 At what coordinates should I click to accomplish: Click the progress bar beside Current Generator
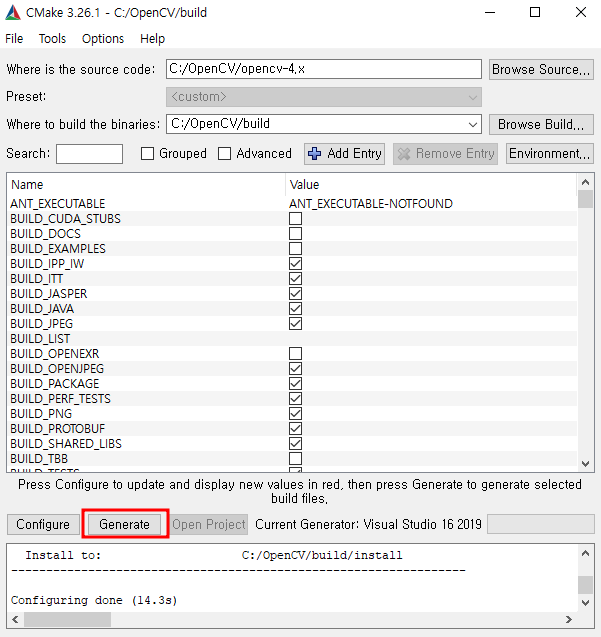pyautogui.click(x=541, y=524)
